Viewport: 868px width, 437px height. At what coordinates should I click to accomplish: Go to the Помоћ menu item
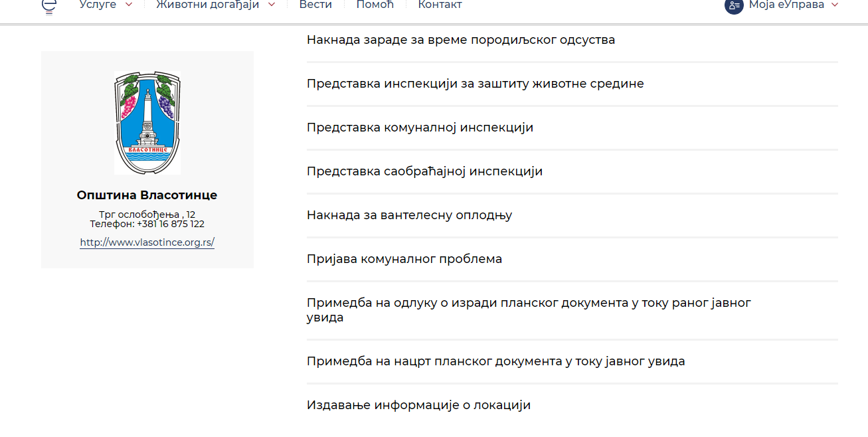(375, 5)
